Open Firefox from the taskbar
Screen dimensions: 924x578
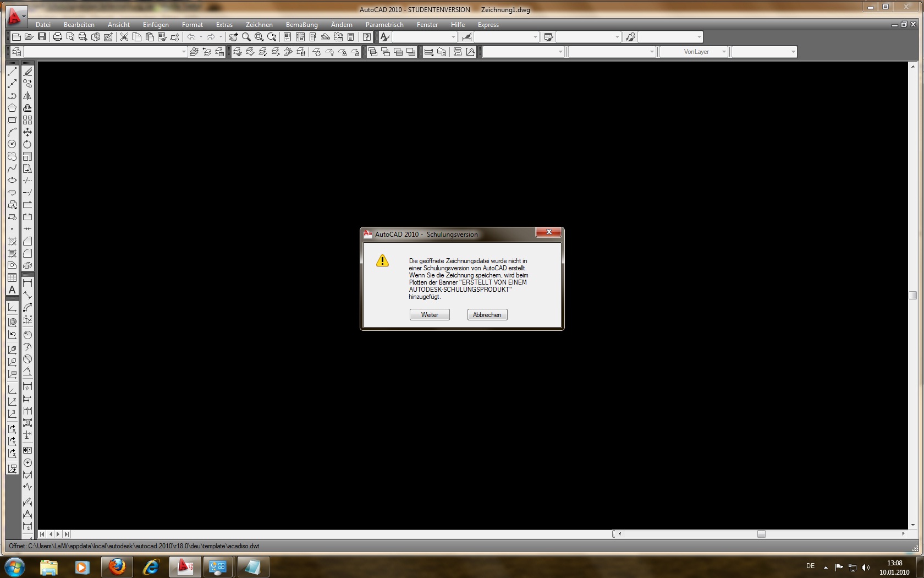coord(117,567)
